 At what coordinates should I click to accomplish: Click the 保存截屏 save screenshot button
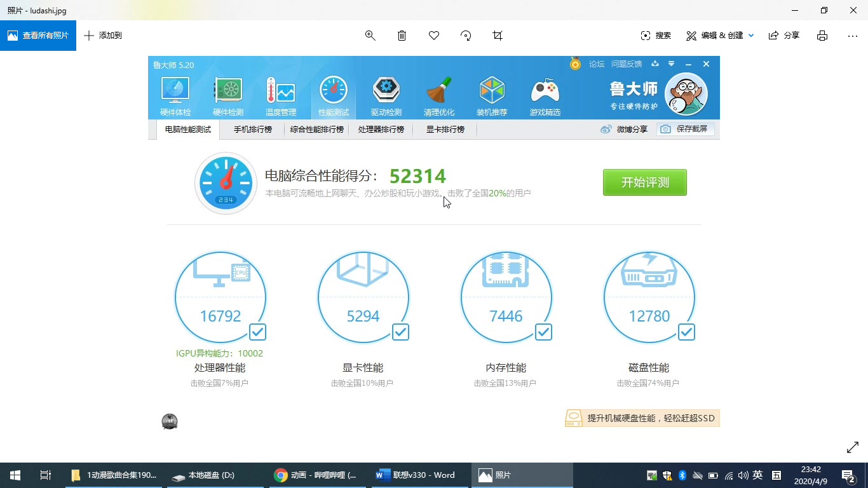[x=686, y=129]
